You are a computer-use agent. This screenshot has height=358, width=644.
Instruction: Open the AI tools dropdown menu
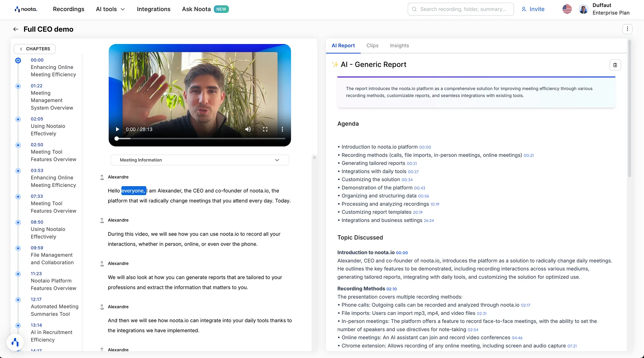[110, 9]
